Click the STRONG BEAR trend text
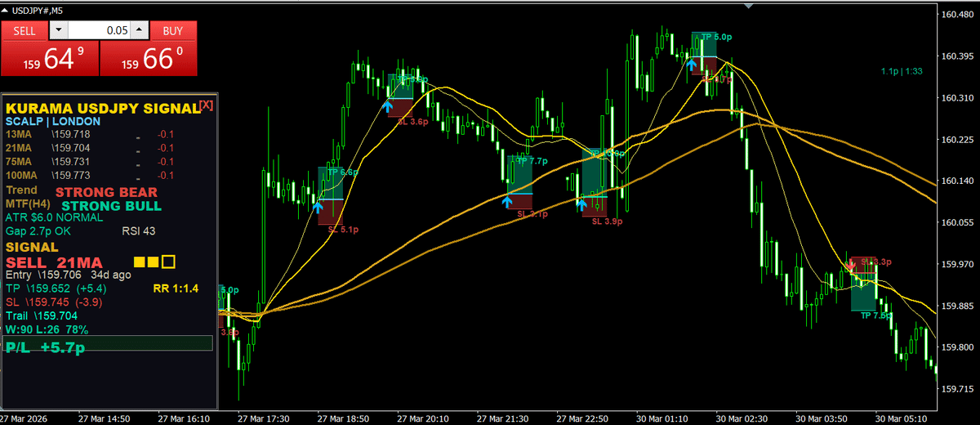This screenshot has height=425, width=980. pos(106,192)
